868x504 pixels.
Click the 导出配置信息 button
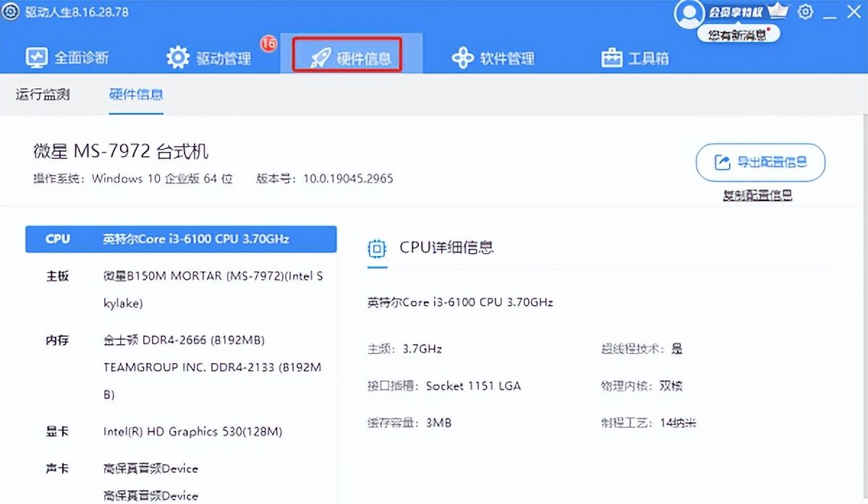759,162
